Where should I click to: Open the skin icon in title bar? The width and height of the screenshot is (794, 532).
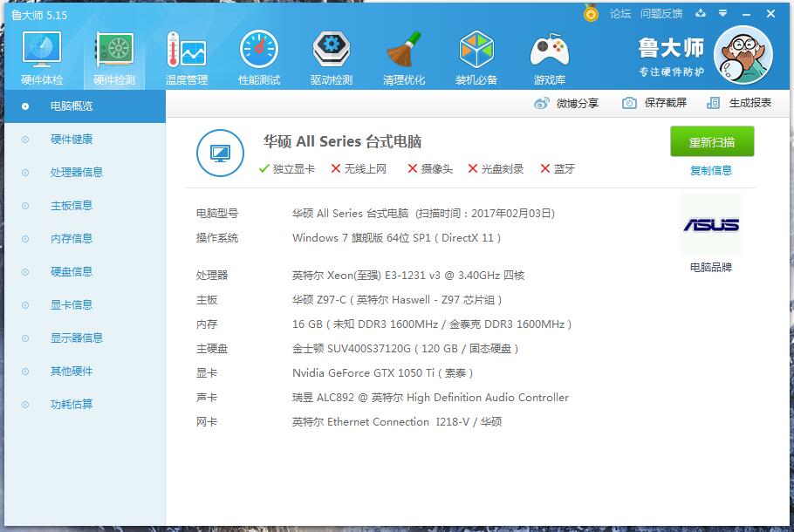(x=701, y=14)
